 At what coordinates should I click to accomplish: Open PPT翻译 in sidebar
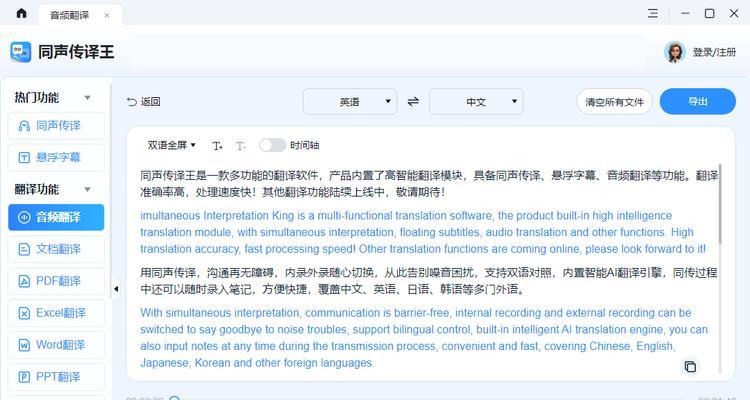56,377
